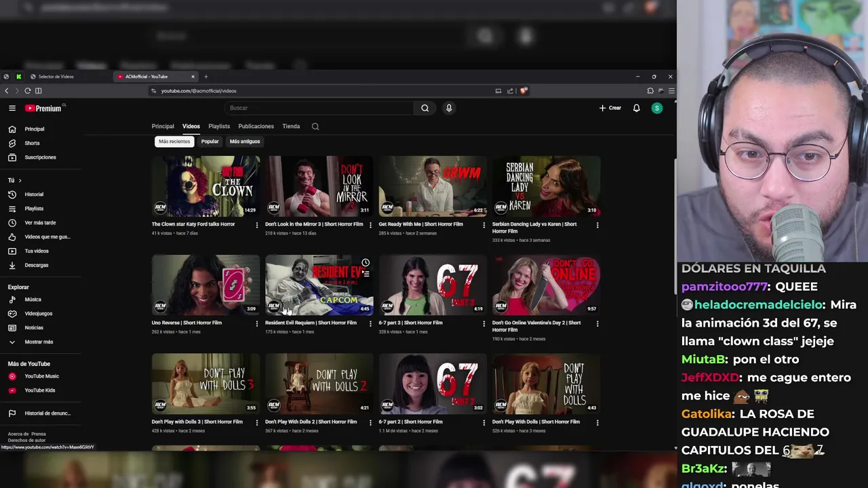
Task: Switch to the Playlists channel tab
Action: [219, 126]
